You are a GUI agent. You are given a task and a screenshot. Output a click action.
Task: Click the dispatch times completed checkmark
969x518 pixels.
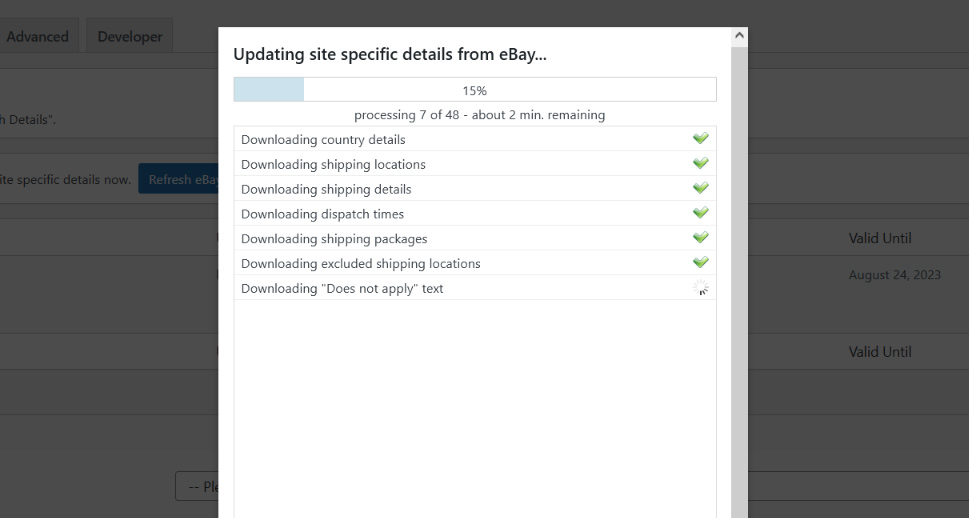[x=700, y=213]
